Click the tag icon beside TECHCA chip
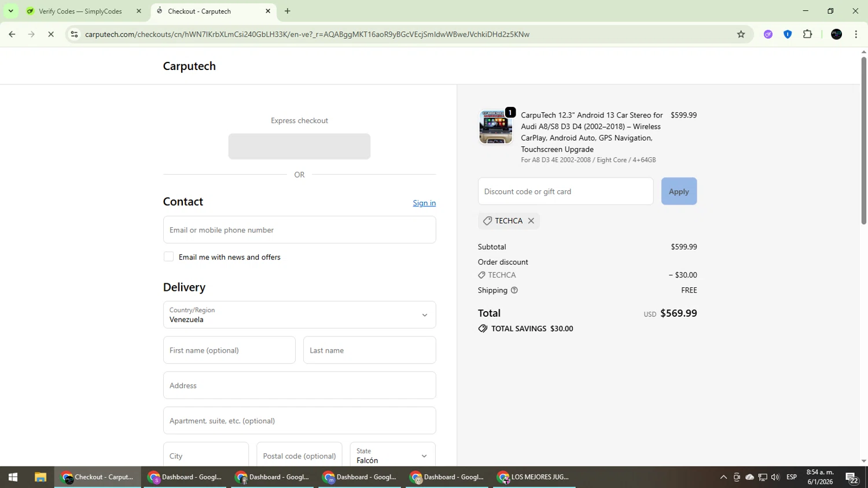 pos(487,221)
